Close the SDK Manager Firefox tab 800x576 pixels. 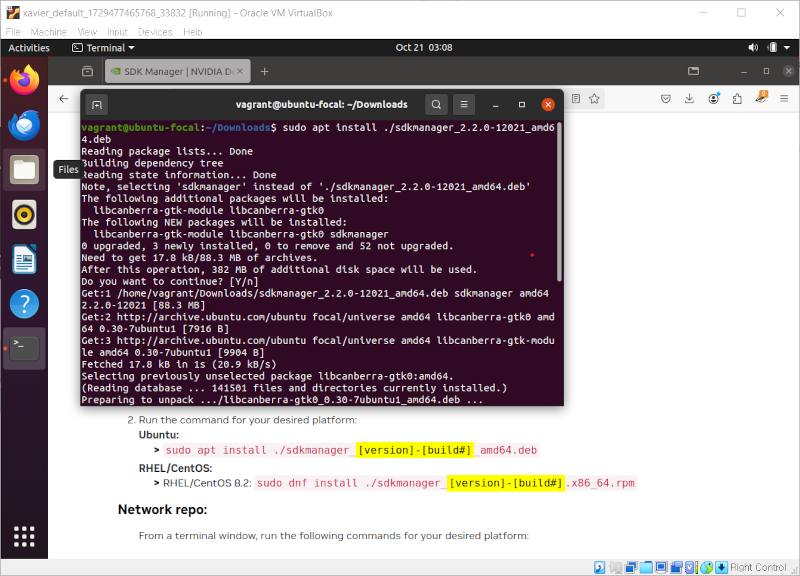point(240,71)
